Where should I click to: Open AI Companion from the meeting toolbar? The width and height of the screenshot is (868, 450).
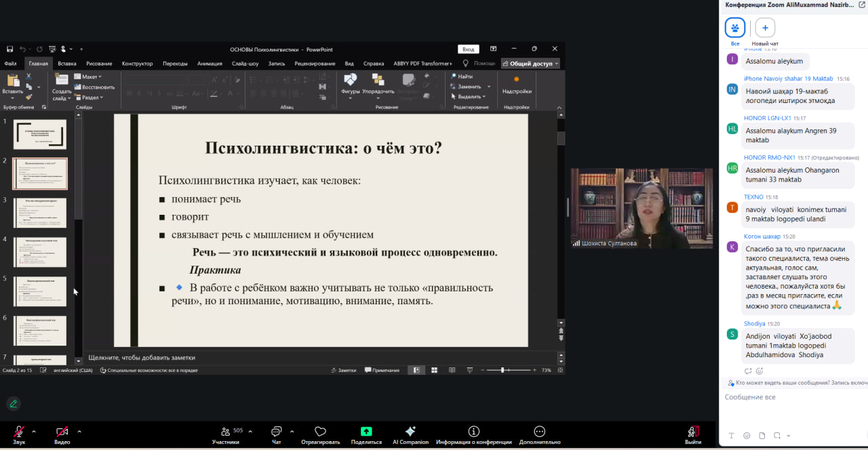pyautogui.click(x=410, y=432)
